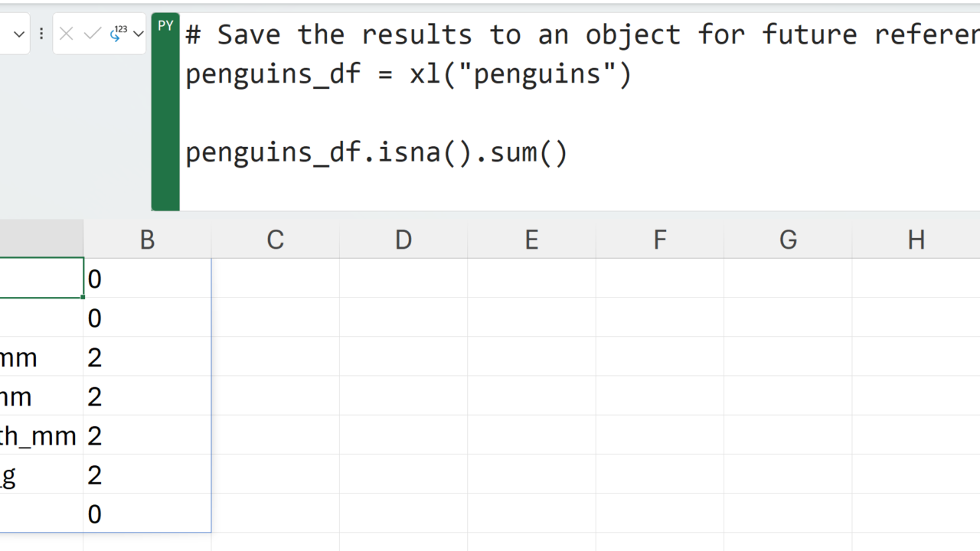The image size is (980, 551).
Task: Select column E header
Action: (x=531, y=240)
